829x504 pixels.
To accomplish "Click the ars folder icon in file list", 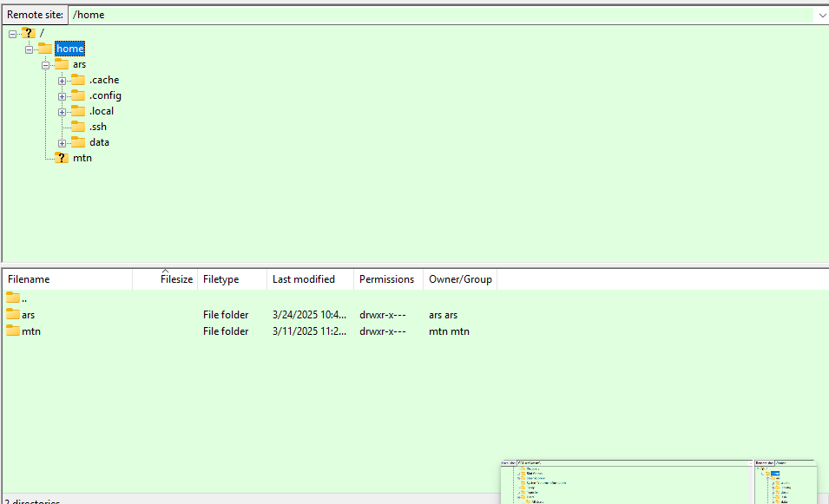I will click(13, 315).
